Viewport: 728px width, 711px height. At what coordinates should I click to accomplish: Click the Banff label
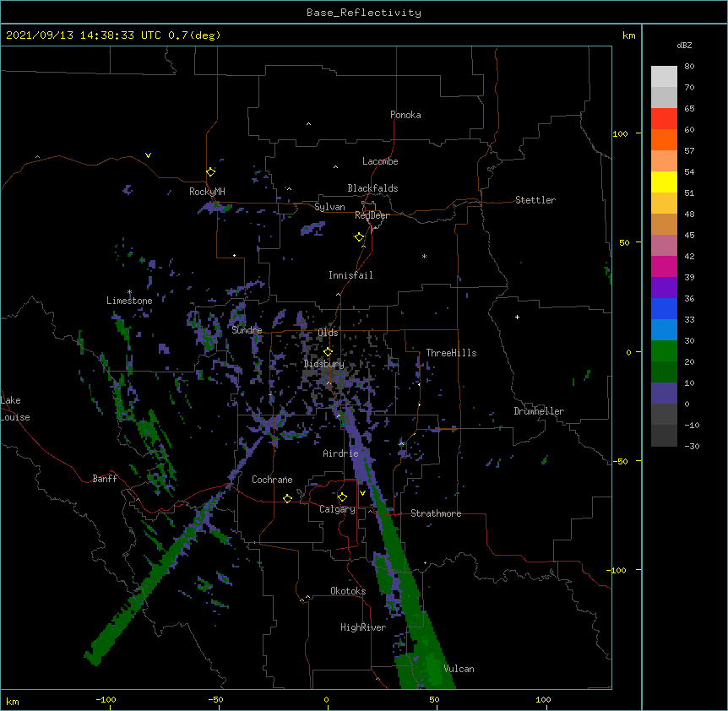coord(105,479)
